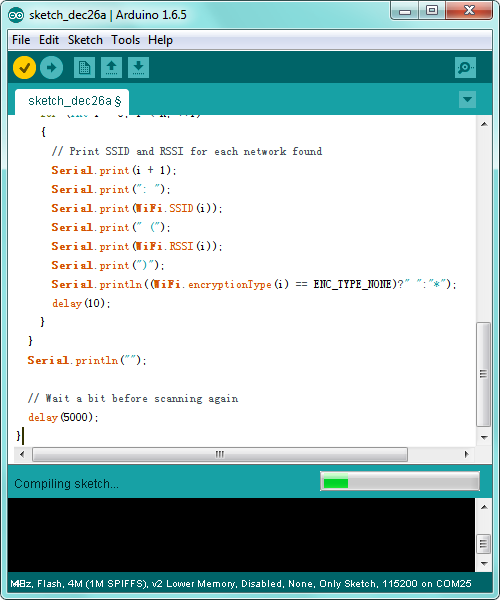Screen dimensions: 500x600
Task: Open the Edit menu
Action: [x=49, y=40]
